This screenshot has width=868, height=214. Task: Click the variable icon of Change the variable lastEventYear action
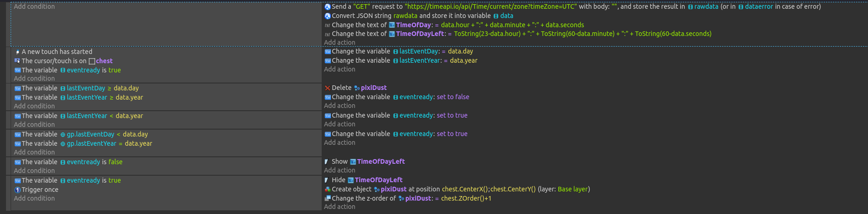click(x=327, y=60)
